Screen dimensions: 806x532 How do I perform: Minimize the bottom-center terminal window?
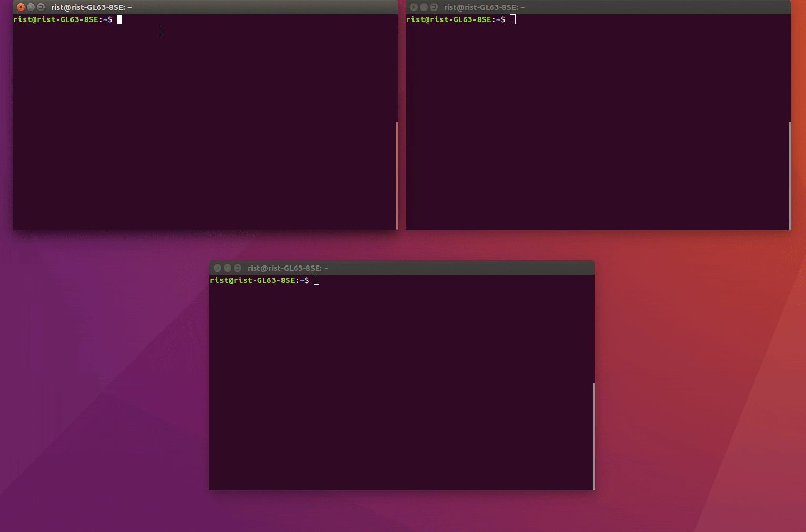[227, 268]
